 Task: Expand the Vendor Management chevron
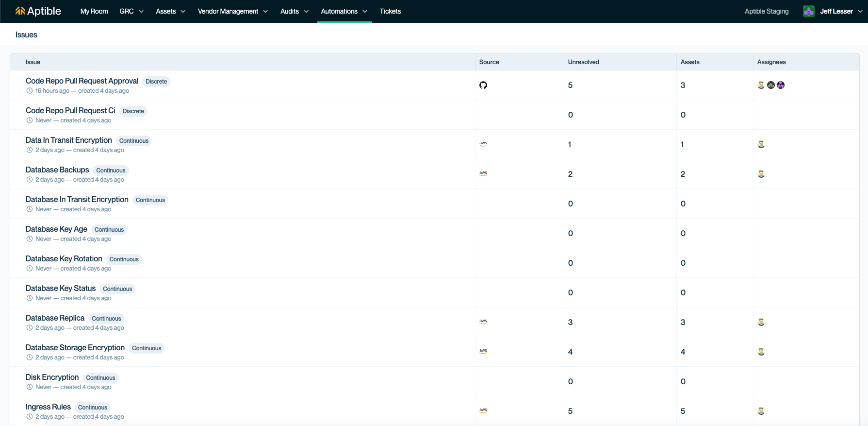click(265, 12)
